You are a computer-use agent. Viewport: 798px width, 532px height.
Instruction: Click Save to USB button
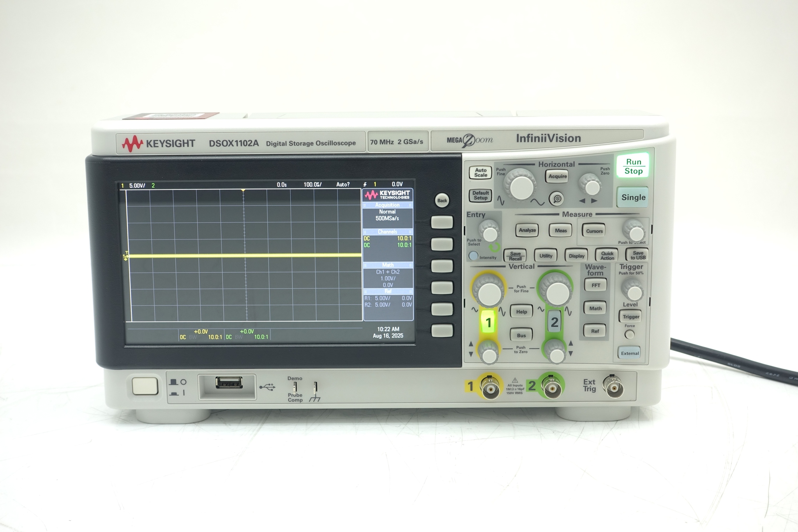coord(637,255)
